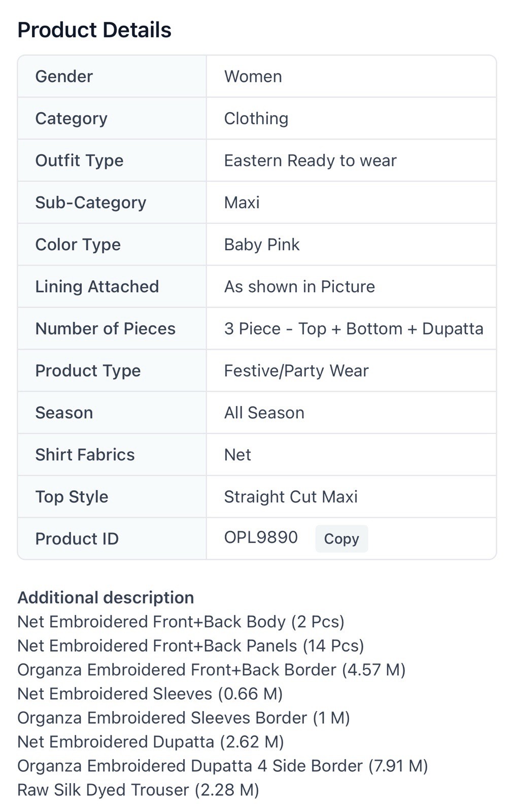Click the All Season value

264,413
